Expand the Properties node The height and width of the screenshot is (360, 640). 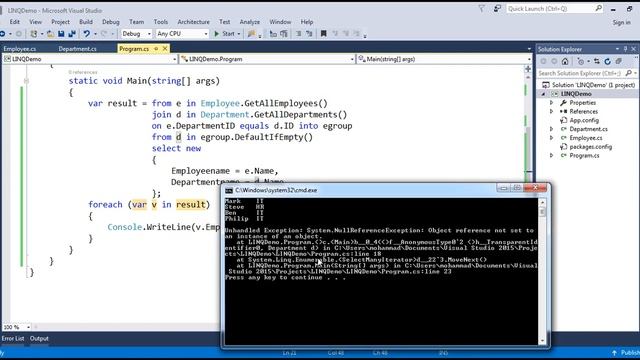point(551,103)
